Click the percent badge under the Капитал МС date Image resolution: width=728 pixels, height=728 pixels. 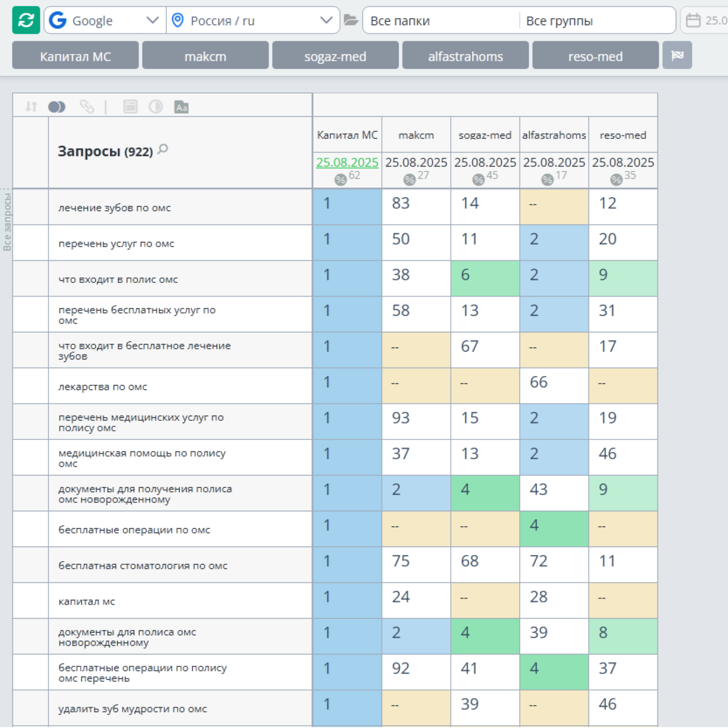click(x=340, y=180)
